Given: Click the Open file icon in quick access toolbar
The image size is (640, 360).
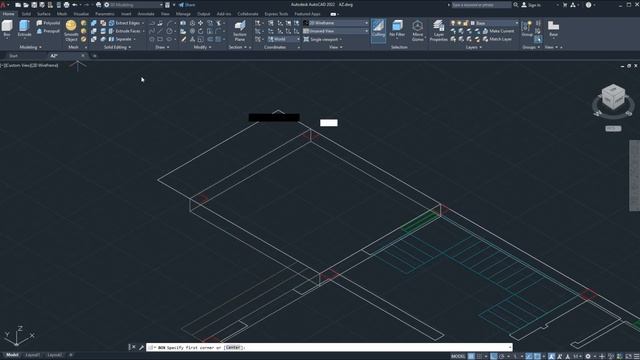Looking at the screenshot, I should 26,5.
